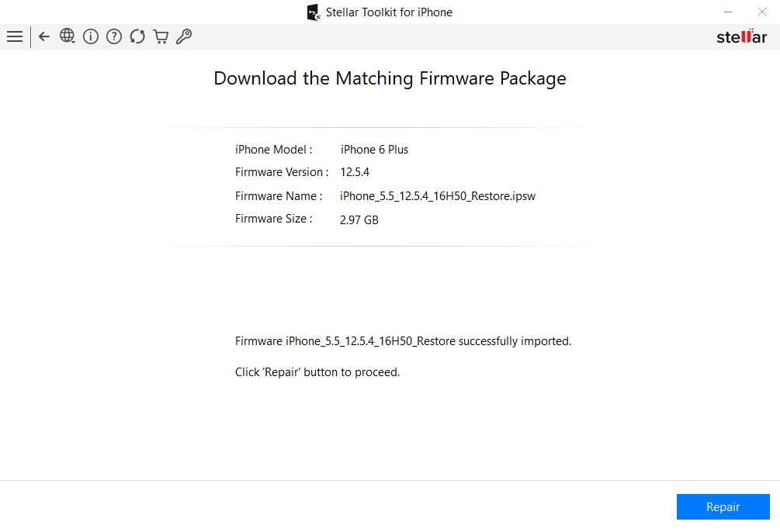Go back using the arrow icon
Viewport: 780px width, 532px height.
click(44, 36)
